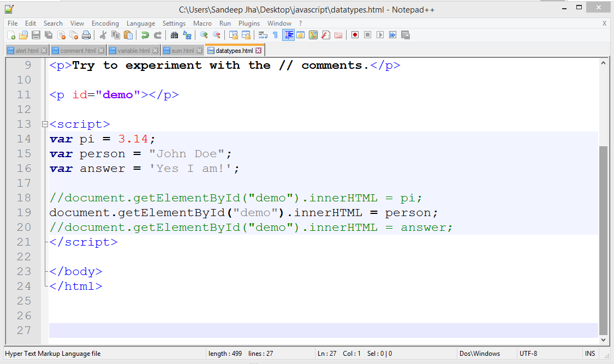Click the INS status bar indicator
The width and height of the screenshot is (614, 364).
pyautogui.click(x=590, y=353)
